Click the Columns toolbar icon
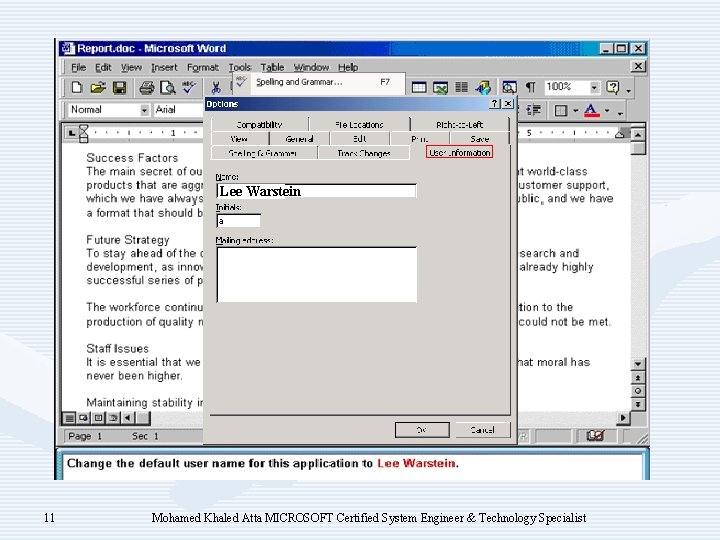This screenshot has height=540, width=720. click(461, 87)
